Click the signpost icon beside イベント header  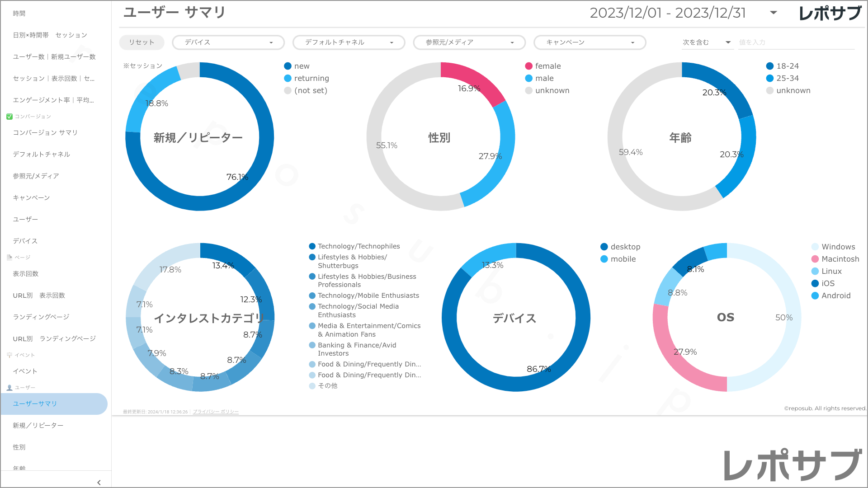point(9,355)
